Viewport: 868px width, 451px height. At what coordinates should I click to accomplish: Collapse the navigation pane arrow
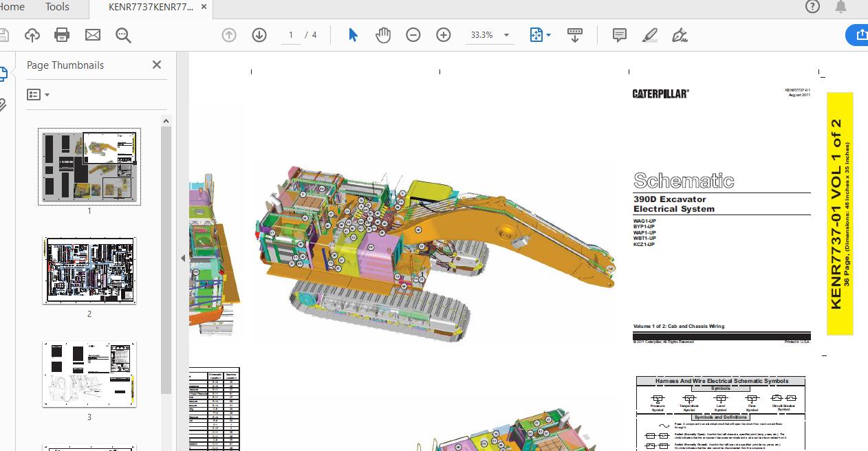pyautogui.click(x=183, y=258)
